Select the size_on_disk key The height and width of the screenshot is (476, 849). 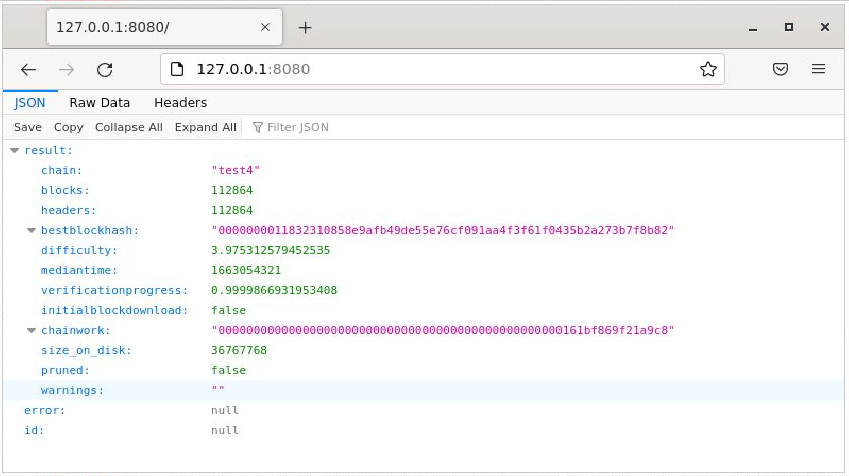[86, 350]
